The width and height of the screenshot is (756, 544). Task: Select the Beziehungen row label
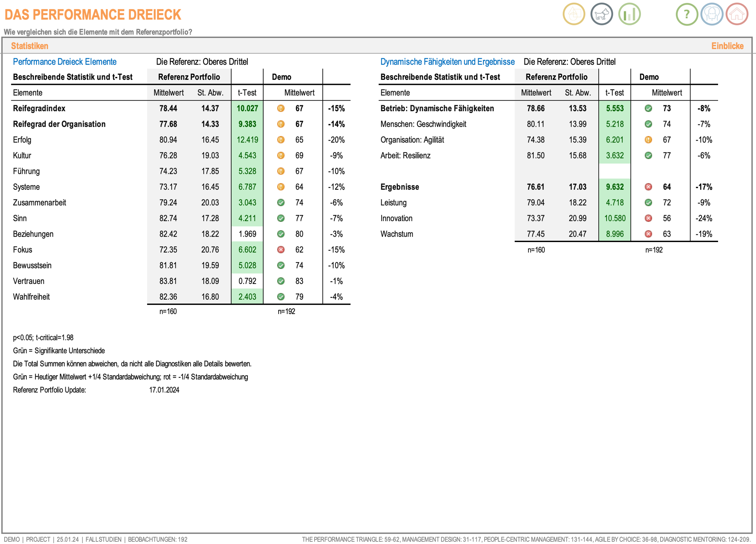pyautogui.click(x=33, y=234)
